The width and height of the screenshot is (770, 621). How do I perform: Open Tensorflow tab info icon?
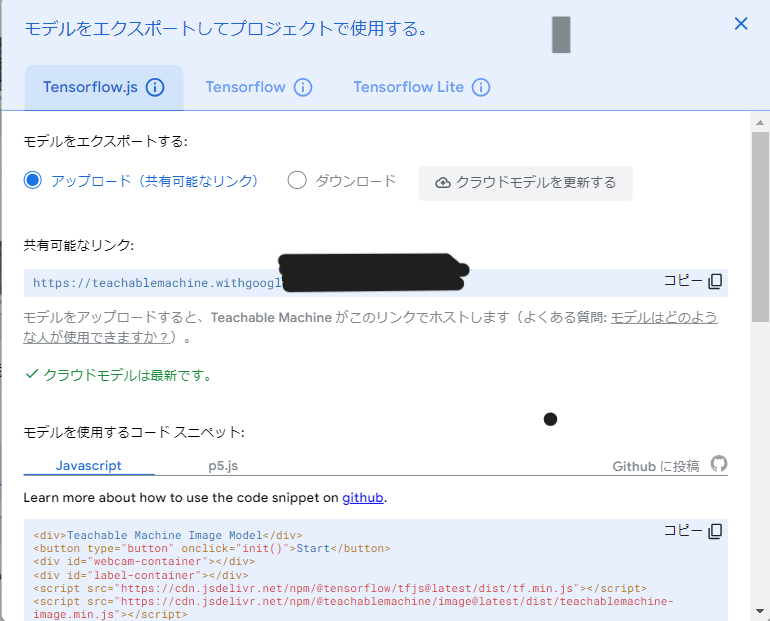coord(303,87)
